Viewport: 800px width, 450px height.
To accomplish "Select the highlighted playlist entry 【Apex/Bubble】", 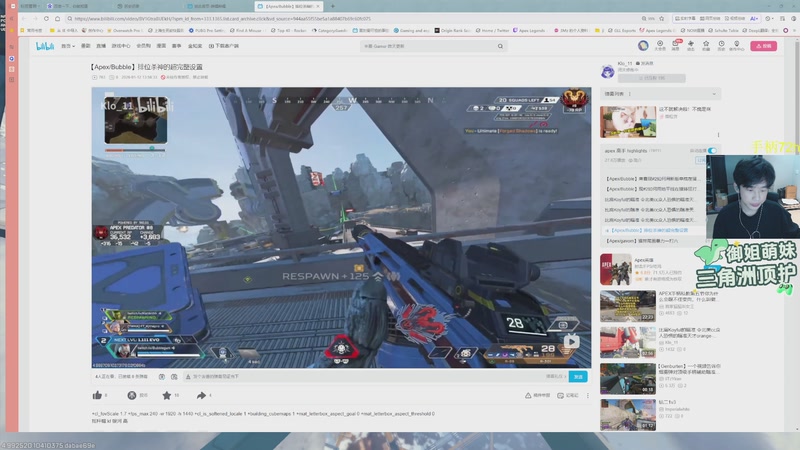I will [x=649, y=231].
